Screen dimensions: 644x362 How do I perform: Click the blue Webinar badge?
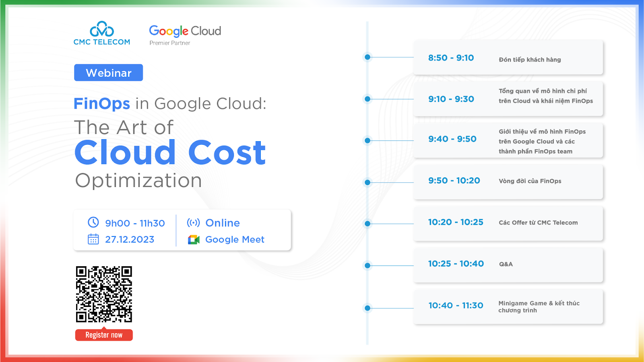[109, 73]
